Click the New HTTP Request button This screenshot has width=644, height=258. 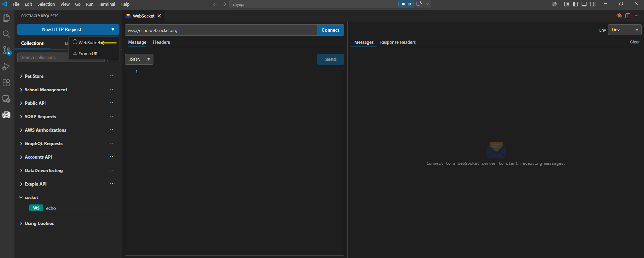click(x=62, y=29)
